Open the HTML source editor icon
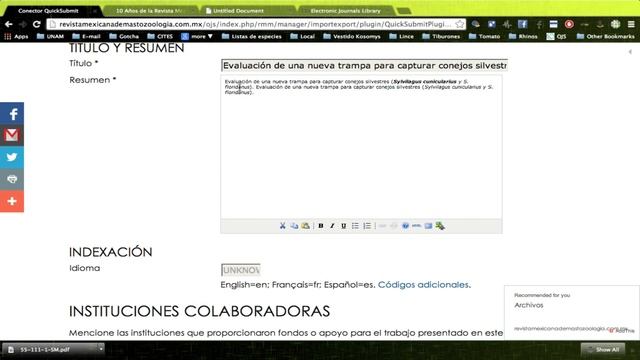Viewport: 640px width, 360px height. tap(417, 226)
